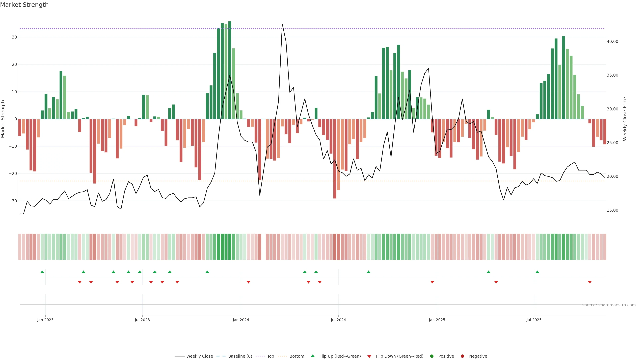Click the red Negative circle legend icon
The image size is (644, 362).
coord(462,356)
